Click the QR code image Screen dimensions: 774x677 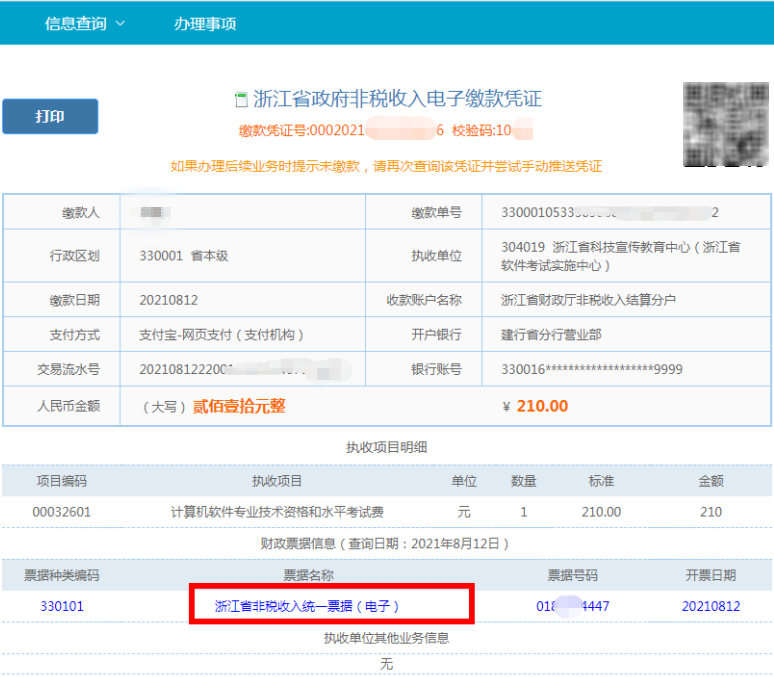click(x=725, y=125)
